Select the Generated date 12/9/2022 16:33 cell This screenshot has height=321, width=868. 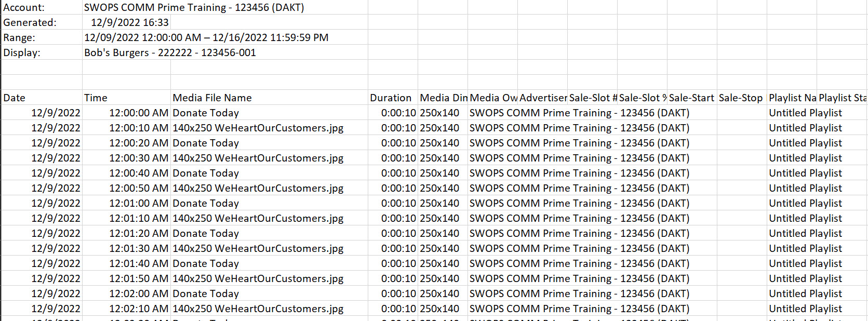(129, 23)
